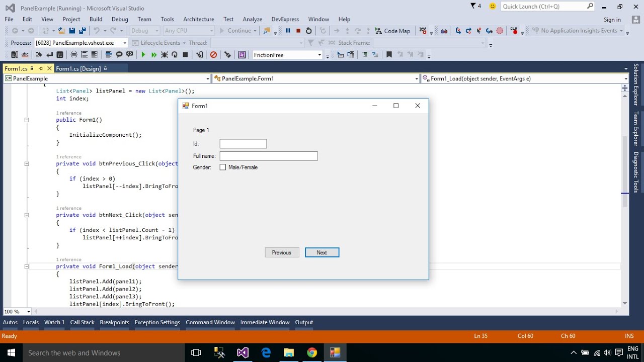This screenshot has height=362, width=644.
Task: Click the Windows taskbar search box
Action: 104,352
